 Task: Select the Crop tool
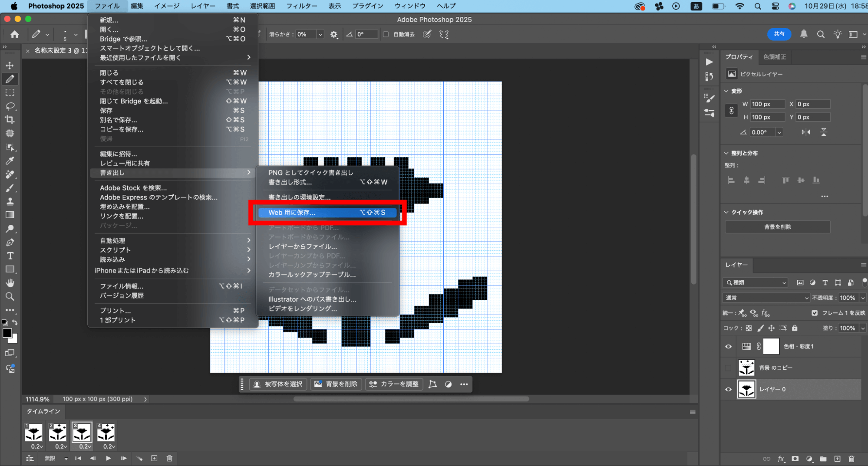(10, 120)
